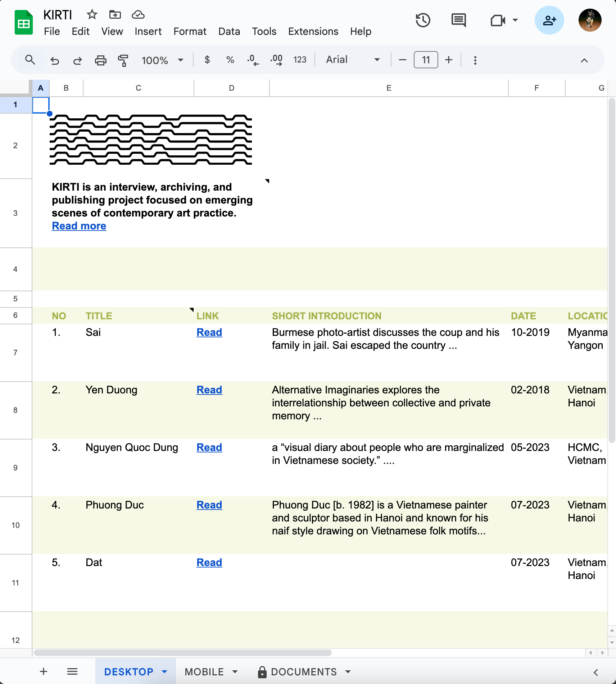Image resolution: width=616 pixels, height=684 pixels.
Task: Open version history clock icon
Action: (423, 20)
